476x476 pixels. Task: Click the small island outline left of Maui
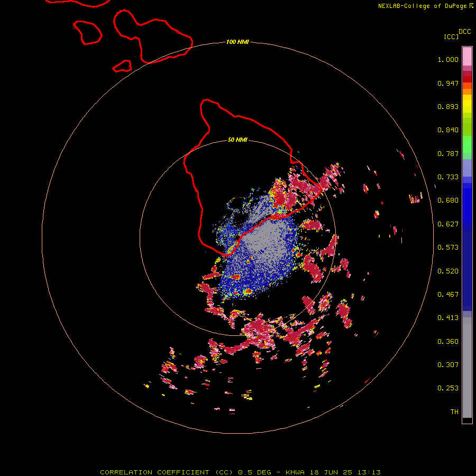point(87,32)
